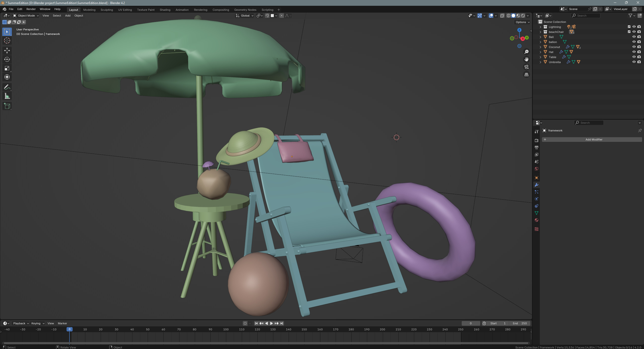The height and width of the screenshot is (349, 644).
Task: Select the Annotate tool
Action: click(x=7, y=87)
